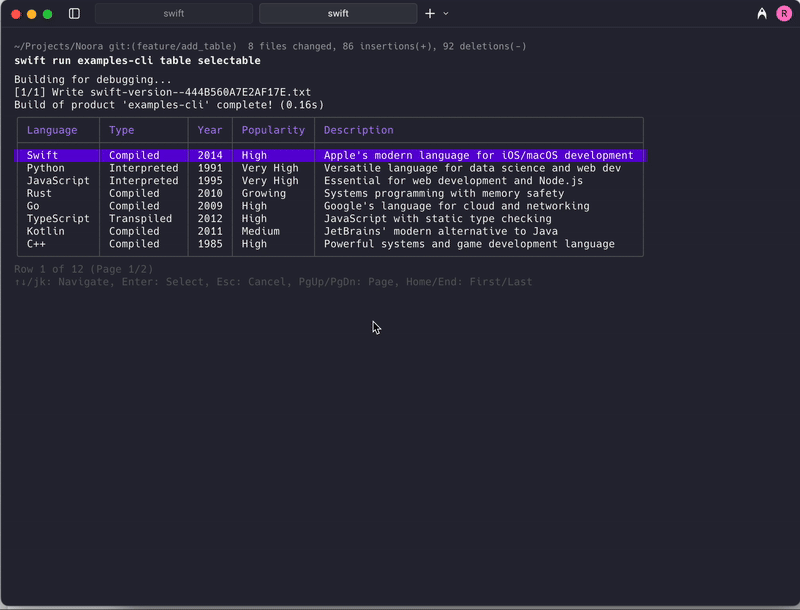Image resolution: width=800 pixels, height=610 pixels.
Task: Click the Popularity column header
Action: tap(275, 130)
